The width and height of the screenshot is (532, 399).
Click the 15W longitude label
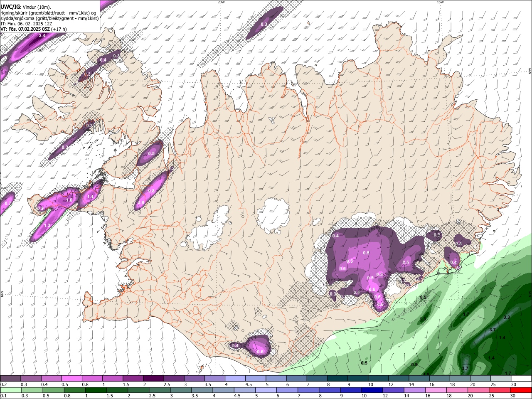pos(440,2)
